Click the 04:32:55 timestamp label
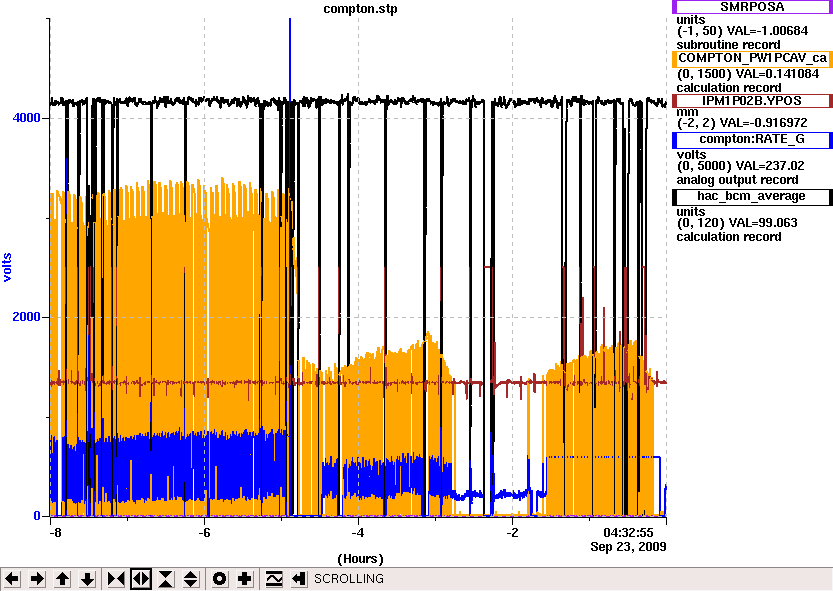 point(628,533)
